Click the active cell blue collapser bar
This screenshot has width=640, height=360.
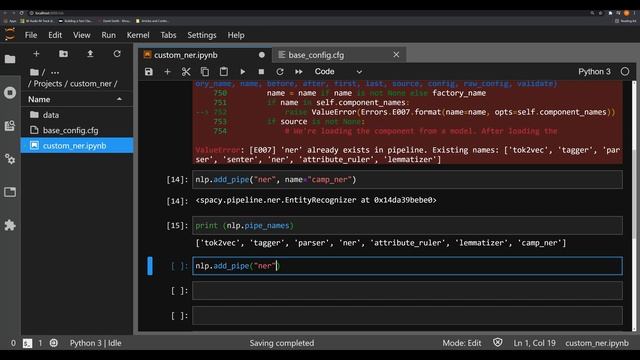pyautogui.click(x=150, y=266)
